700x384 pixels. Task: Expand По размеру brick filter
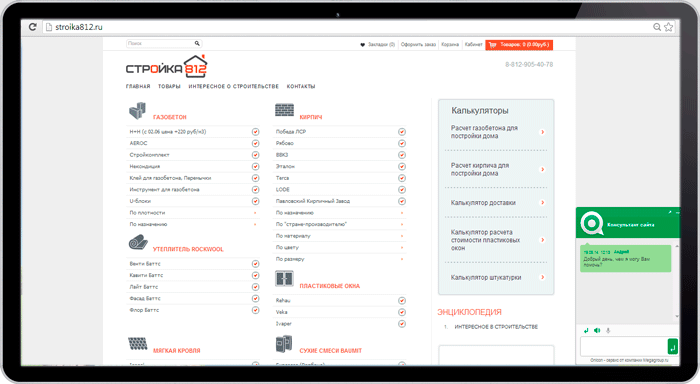coord(402,259)
